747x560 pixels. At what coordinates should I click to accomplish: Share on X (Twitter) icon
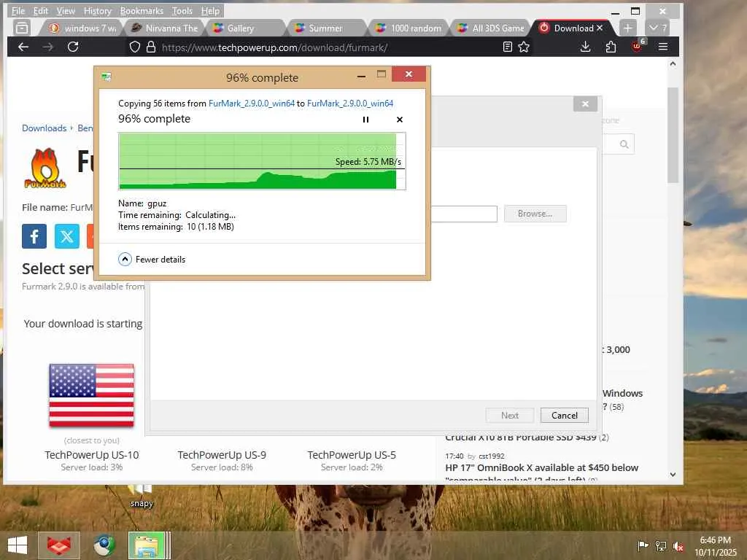pos(67,236)
